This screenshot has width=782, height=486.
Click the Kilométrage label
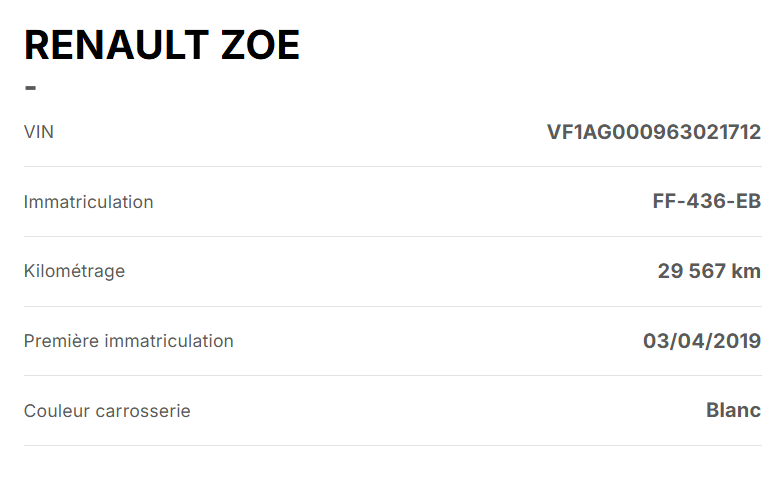click(75, 271)
